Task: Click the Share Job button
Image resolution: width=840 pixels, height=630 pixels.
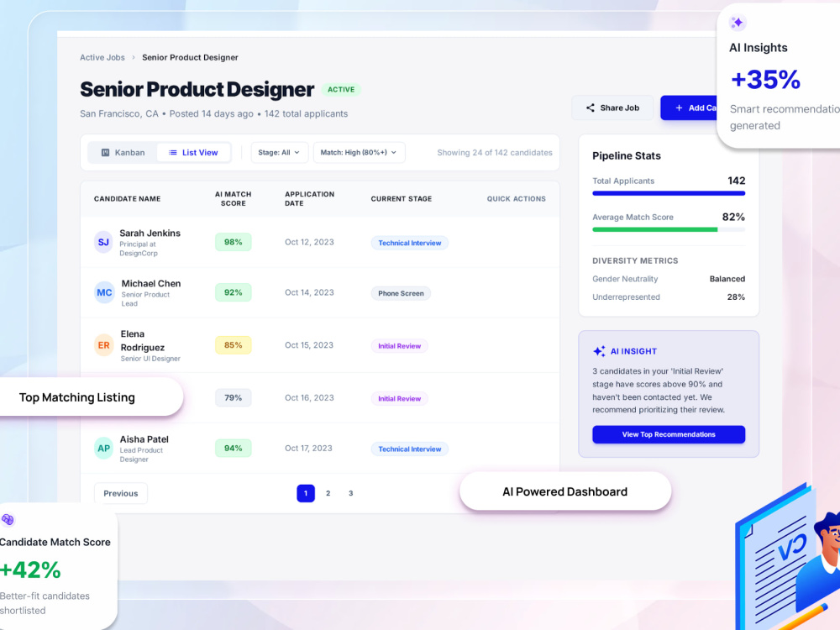Action: tap(612, 108)
